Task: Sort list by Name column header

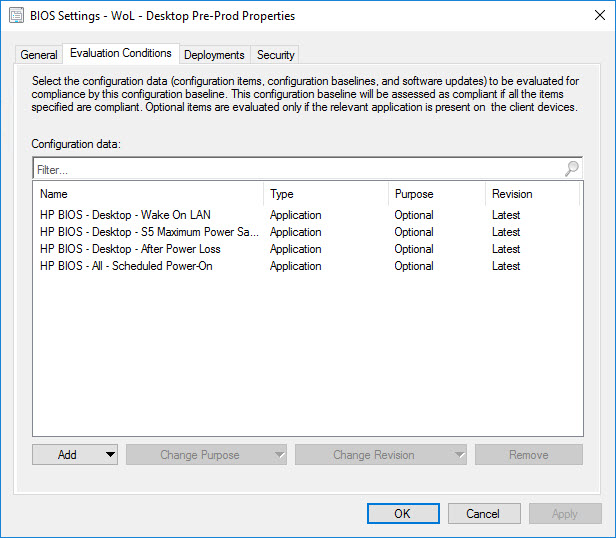Action: click(x=148, y=194)
